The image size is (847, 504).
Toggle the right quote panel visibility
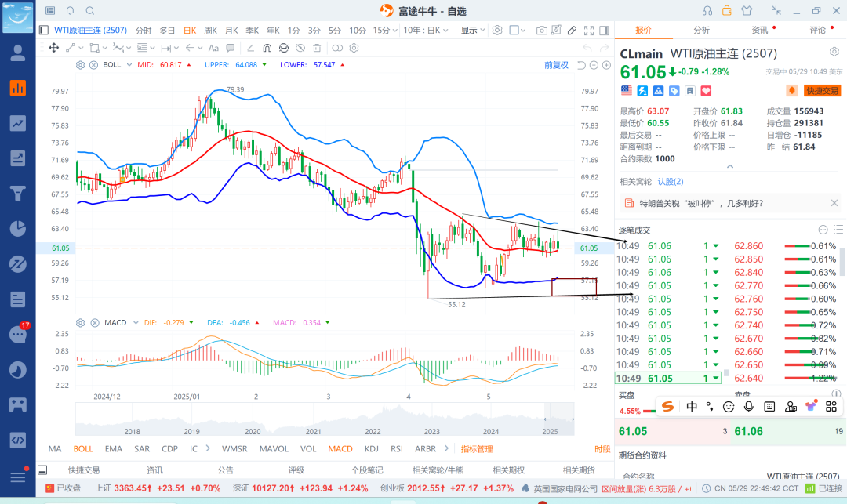(605, 31)
